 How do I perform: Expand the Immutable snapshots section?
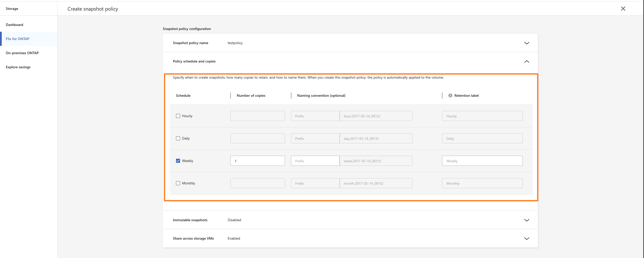pos(527,220)
